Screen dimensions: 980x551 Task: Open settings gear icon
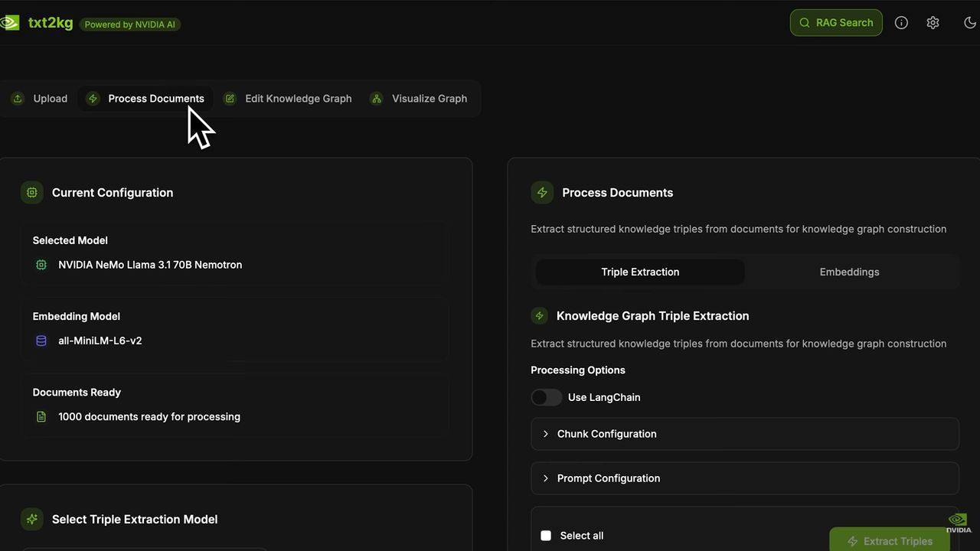coord(933,23)
